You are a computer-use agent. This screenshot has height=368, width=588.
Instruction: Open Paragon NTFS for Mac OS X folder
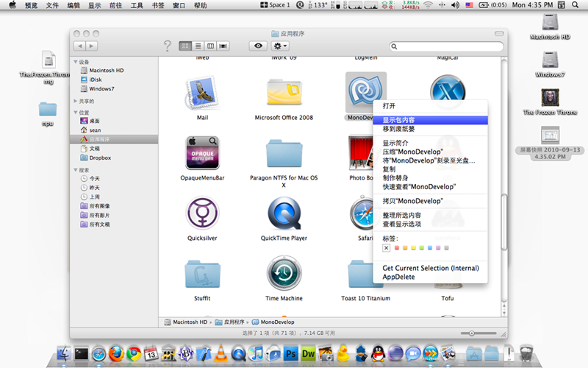(284, 153)
